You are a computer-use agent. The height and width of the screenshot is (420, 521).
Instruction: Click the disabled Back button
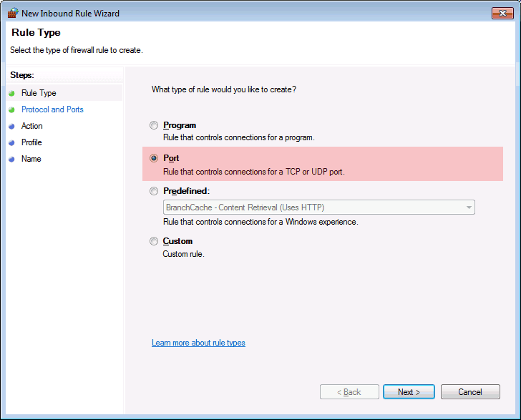point(349,392)
